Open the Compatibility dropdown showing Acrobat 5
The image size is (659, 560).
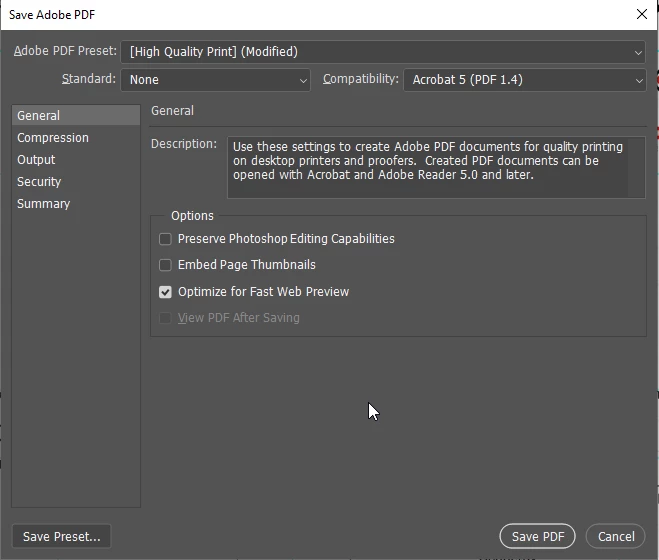coord(525,80)
